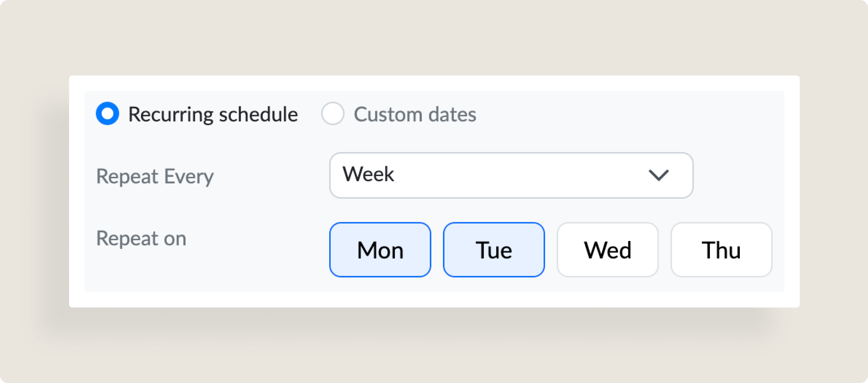Click the 'Repeat on' field label
Image resolution: width=868 pixels, height=383 pixels.
[x=141, y=238]
